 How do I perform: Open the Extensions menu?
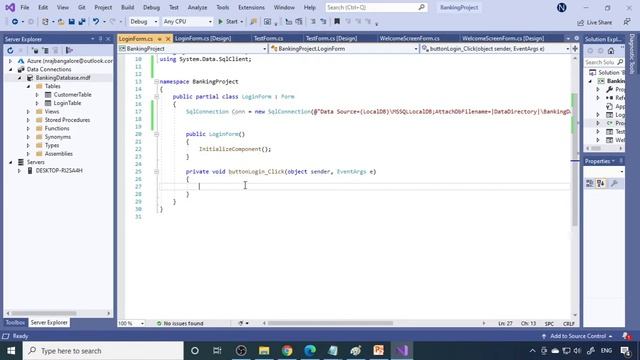[251, 7]
